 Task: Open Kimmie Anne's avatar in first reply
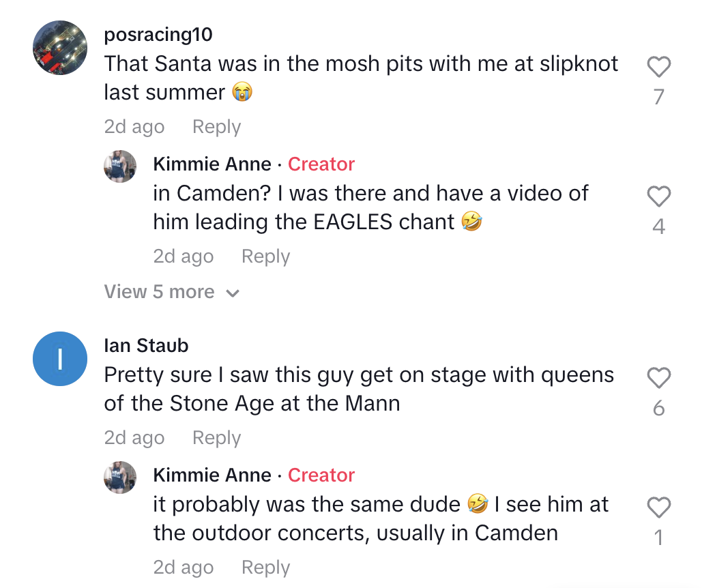point(120,166)
